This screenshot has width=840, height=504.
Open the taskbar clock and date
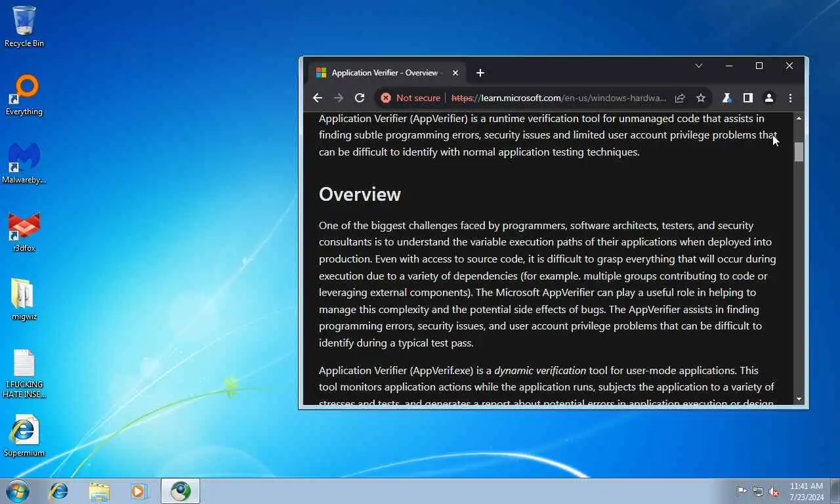807,491
